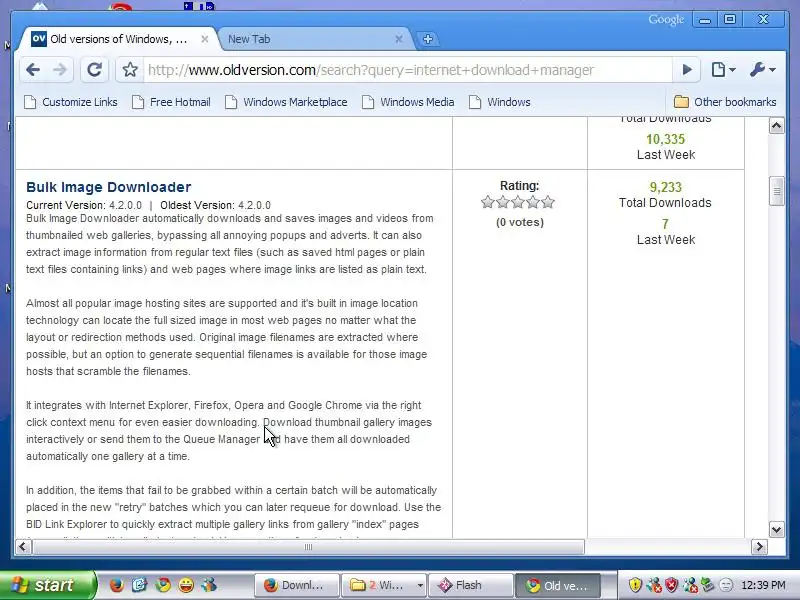Click the Go arrow beside the address bar
The image size is (800, 600).
point(687,69)
